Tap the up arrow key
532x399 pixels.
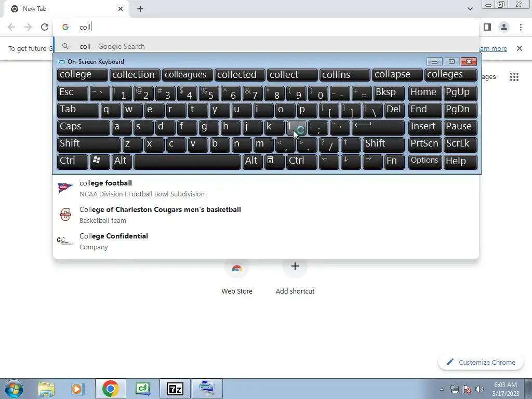(x=351, y=144)
